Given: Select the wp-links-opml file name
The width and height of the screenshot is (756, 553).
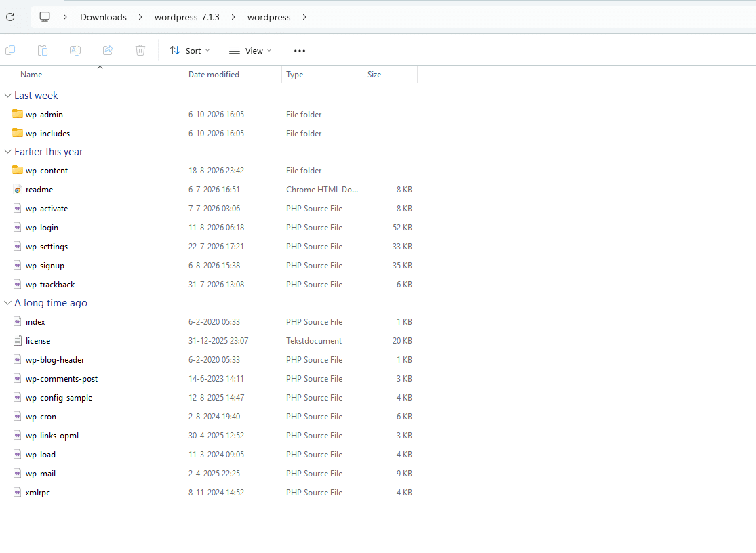Looking at the screenshot, I should pos(52,436).
